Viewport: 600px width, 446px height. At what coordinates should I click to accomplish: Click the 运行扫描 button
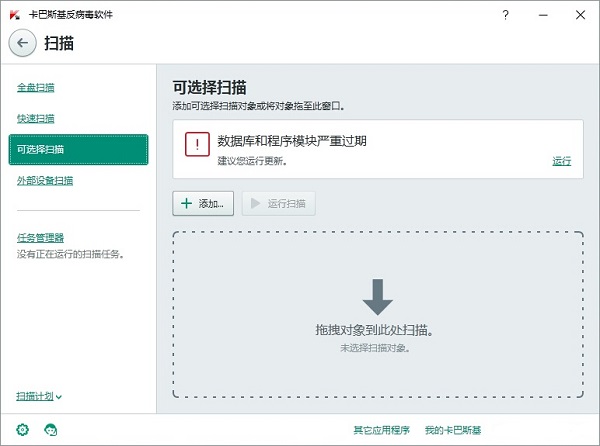click(x=279, y=204)
